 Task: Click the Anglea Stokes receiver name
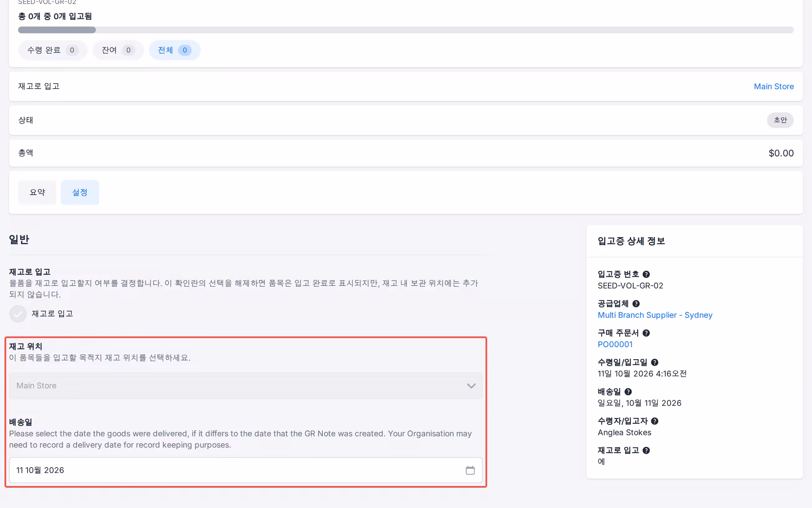624,432
